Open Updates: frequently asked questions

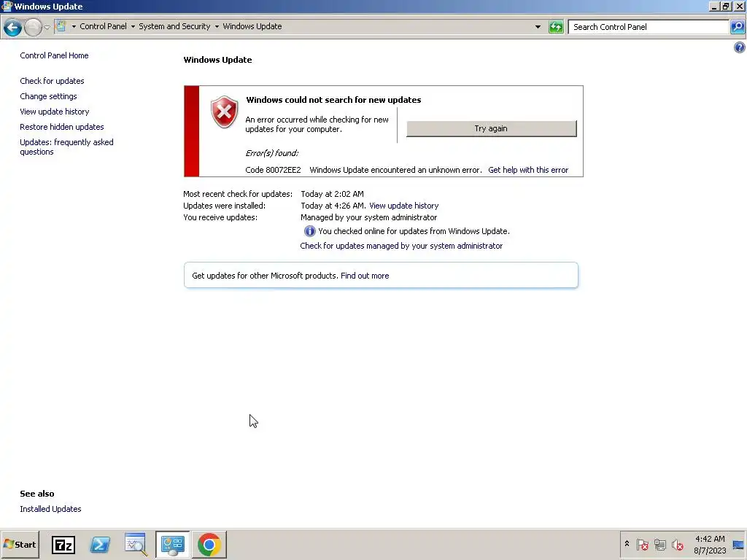click(x=66, y=147)
